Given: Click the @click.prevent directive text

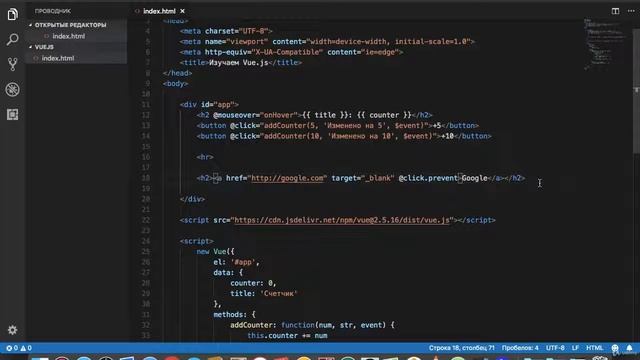Looking at the screenshot, I should pyautogui.click(x=428, y=178).
